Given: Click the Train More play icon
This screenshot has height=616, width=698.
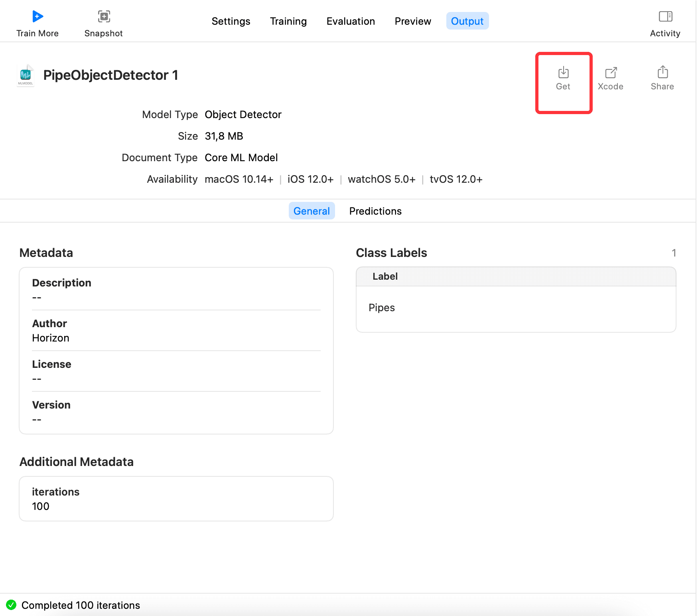Looking at the screenshot, I should 37,16.
